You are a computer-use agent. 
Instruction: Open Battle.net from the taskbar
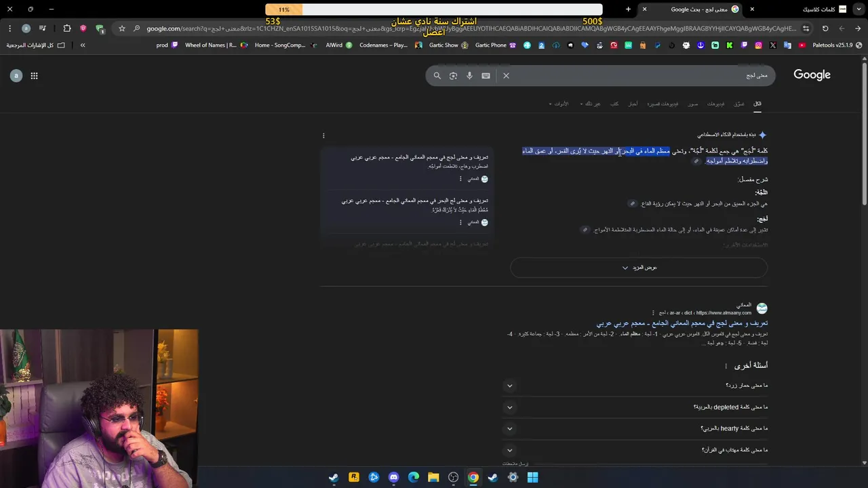[374, 477]
